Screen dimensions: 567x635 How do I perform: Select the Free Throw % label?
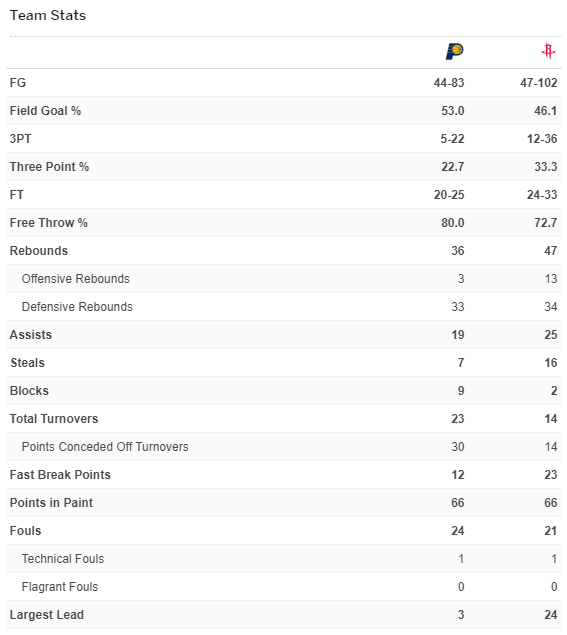point(49,223)
